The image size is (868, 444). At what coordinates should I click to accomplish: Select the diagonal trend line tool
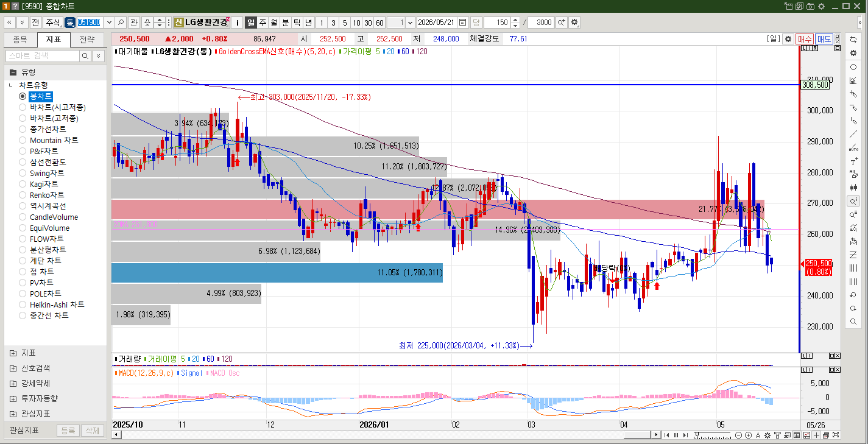point(853,134)
